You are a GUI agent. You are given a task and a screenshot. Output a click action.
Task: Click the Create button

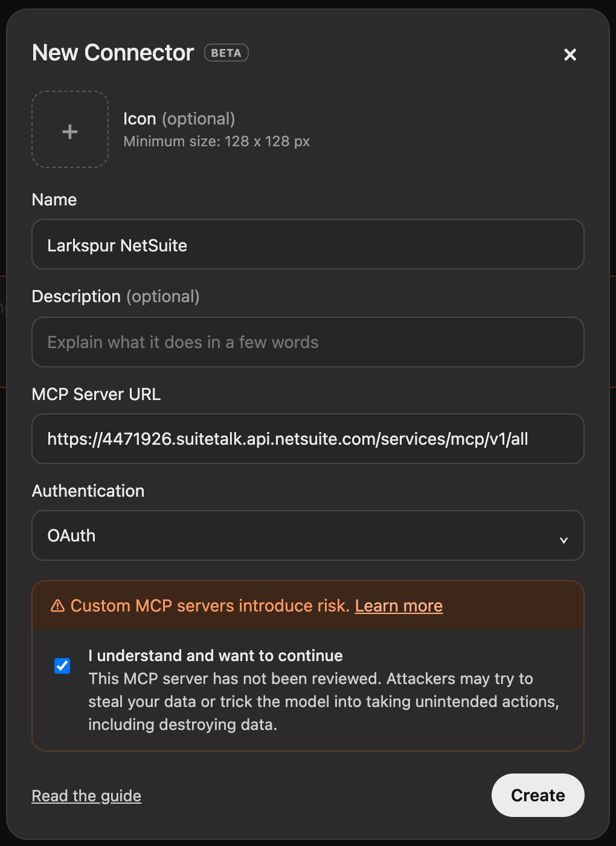[538, 795]
